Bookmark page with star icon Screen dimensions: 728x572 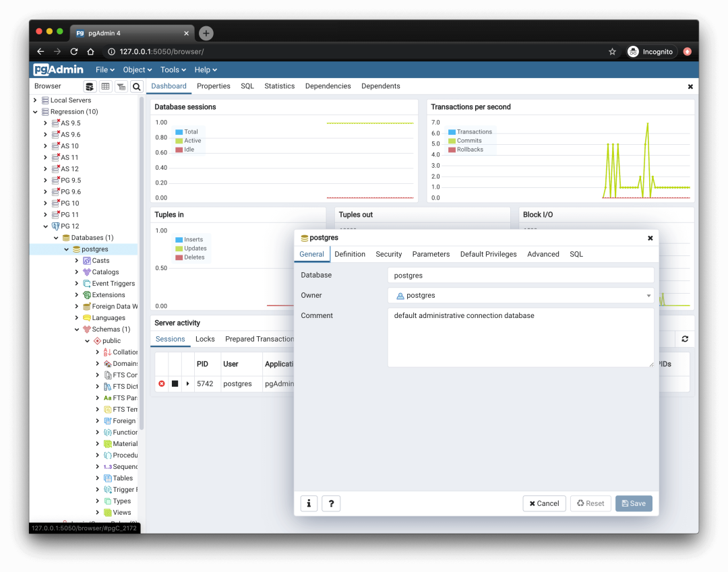click(x=612, y=51)
